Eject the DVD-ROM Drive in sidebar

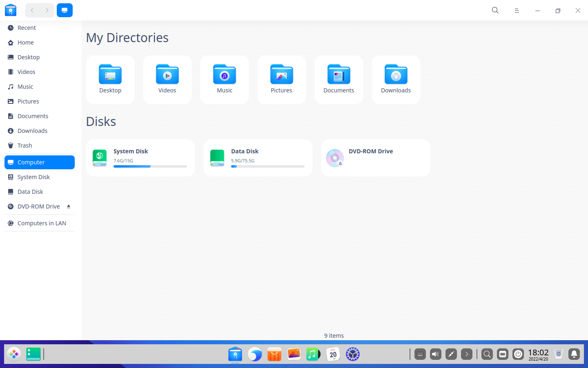point(69,206)
